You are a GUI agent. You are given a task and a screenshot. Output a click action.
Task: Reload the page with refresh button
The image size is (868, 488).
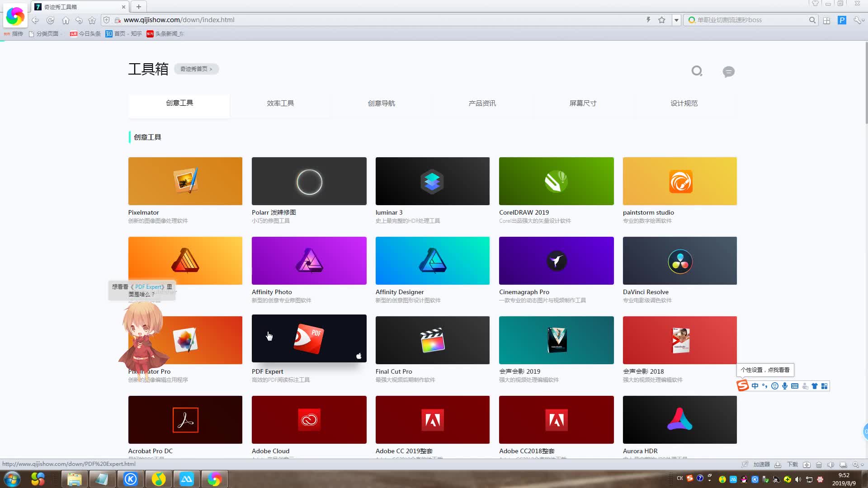tap(50, 20)
